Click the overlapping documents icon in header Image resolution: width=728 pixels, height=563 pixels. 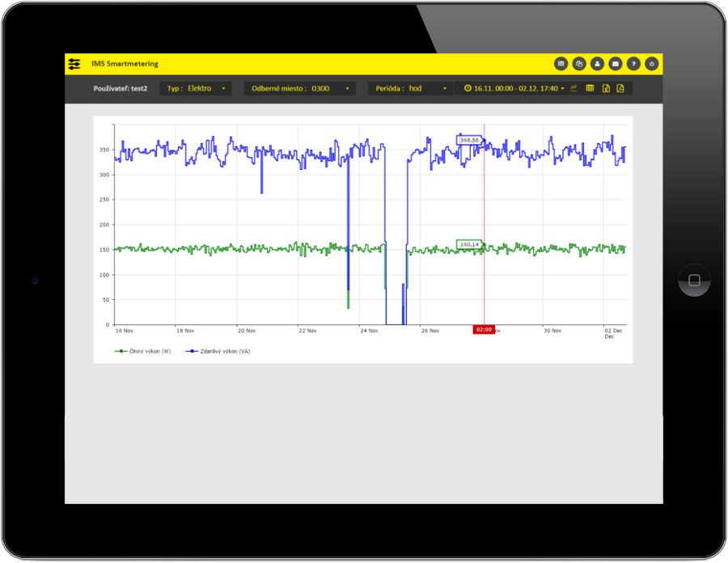pyautogui.click(x=579, y=64)
